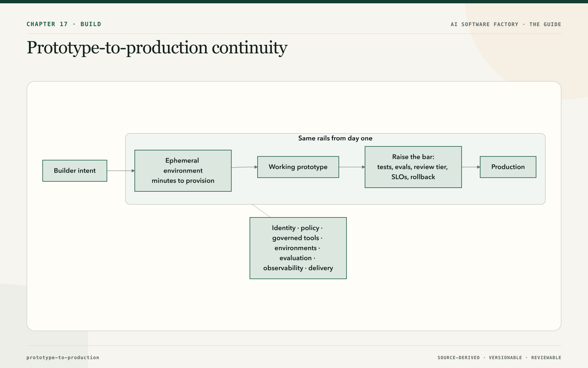The image size is (588, 368).
Task: Select the title 'Prototype-to-production continuity'
Action: pos(157,48)
